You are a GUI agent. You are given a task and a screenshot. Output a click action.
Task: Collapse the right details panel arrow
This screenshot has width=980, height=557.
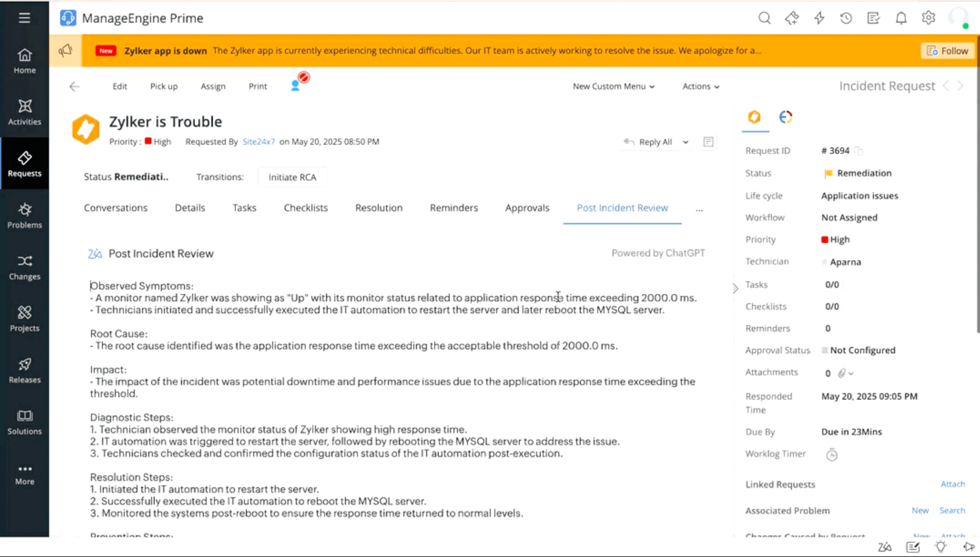pyautogui.click(x=735, y=288)
